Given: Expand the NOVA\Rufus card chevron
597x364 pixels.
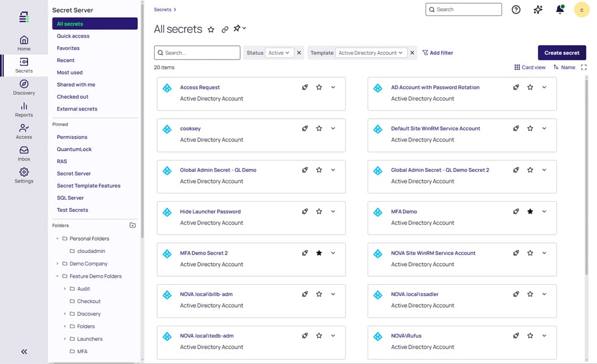Looking at the screenshot, I should click(x=544, y=335).
